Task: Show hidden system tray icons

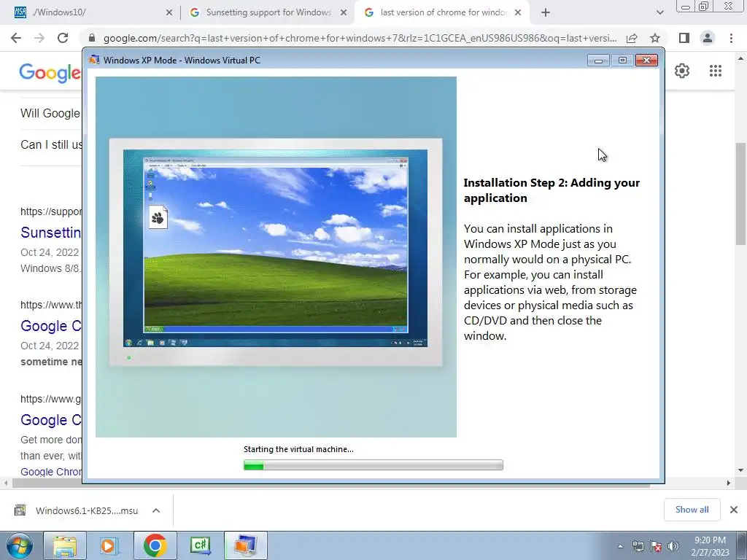Action: [x=620, y=546]
